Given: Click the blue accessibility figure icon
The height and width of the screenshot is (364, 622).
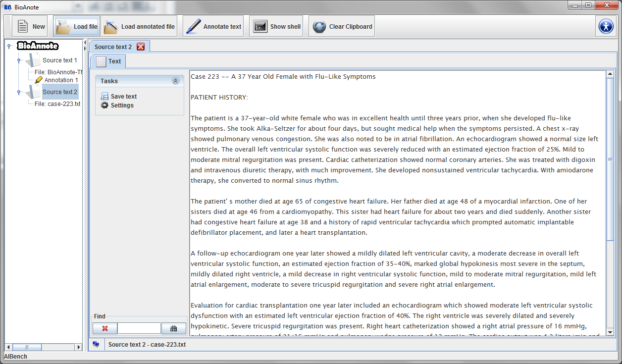Looking at the screenshot, I should point(606,27).
